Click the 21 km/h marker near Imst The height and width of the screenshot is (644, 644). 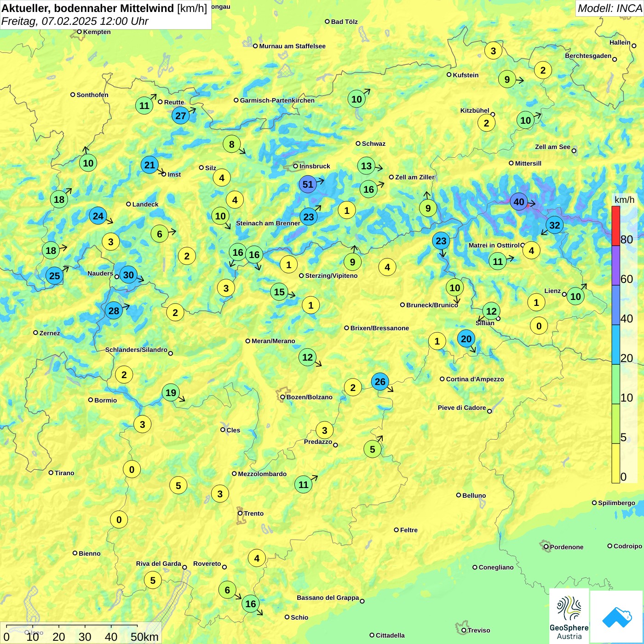pyautogui.click(x=149, y=165)
